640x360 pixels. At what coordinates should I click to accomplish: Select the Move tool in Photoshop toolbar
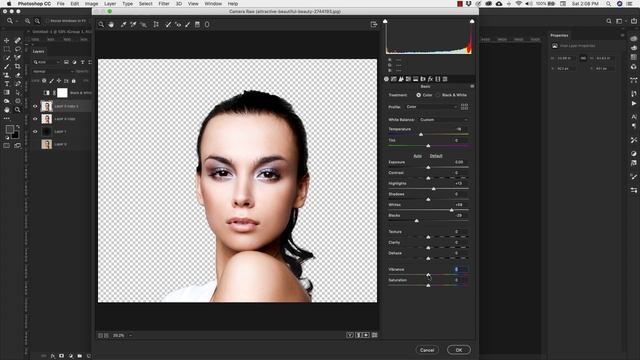7,40
